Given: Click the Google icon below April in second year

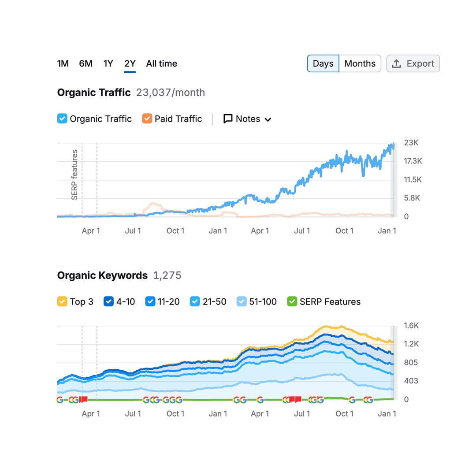Looking at the screenshot, I should (260, 400).
